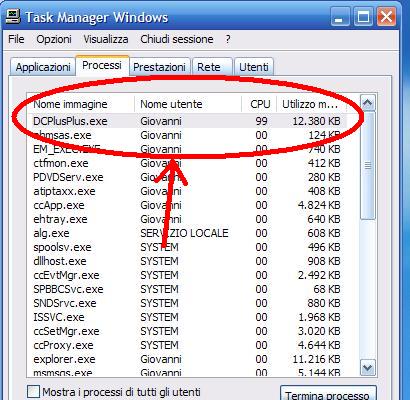410x400 pixels.
Task: Click the process list scrollbar thumb
Action: (368, 165)
